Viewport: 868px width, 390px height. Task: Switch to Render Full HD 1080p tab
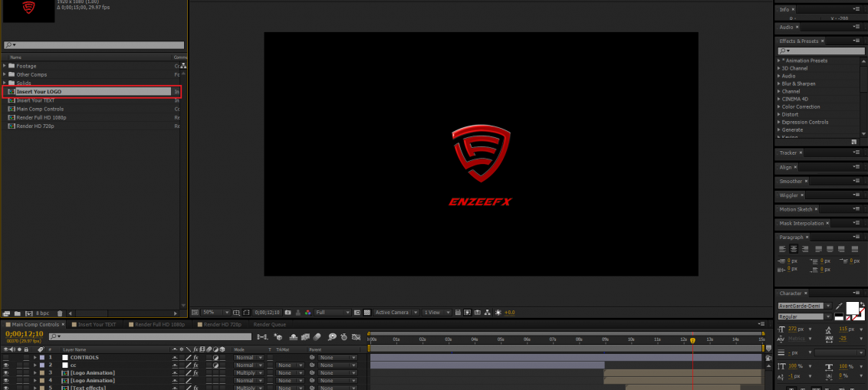click(160, 325)
